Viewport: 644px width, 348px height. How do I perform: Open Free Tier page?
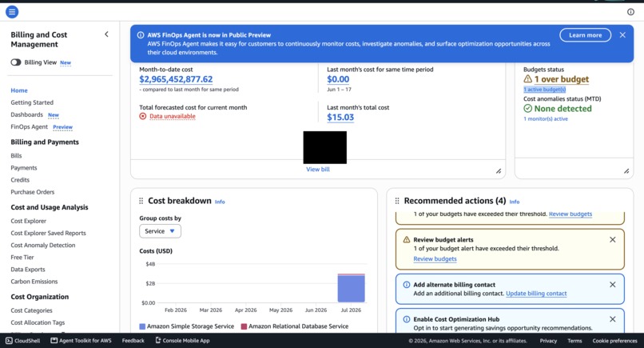(22, 257)
